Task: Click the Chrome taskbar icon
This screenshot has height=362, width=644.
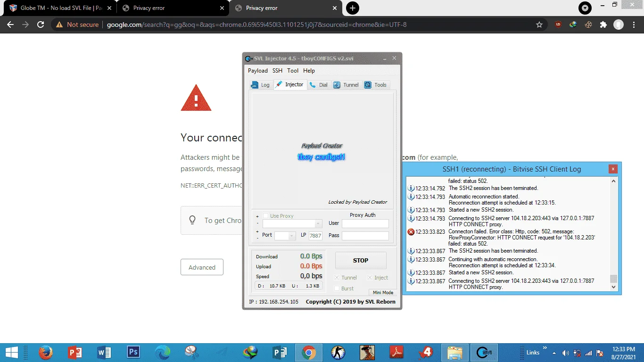Action: 309,353
